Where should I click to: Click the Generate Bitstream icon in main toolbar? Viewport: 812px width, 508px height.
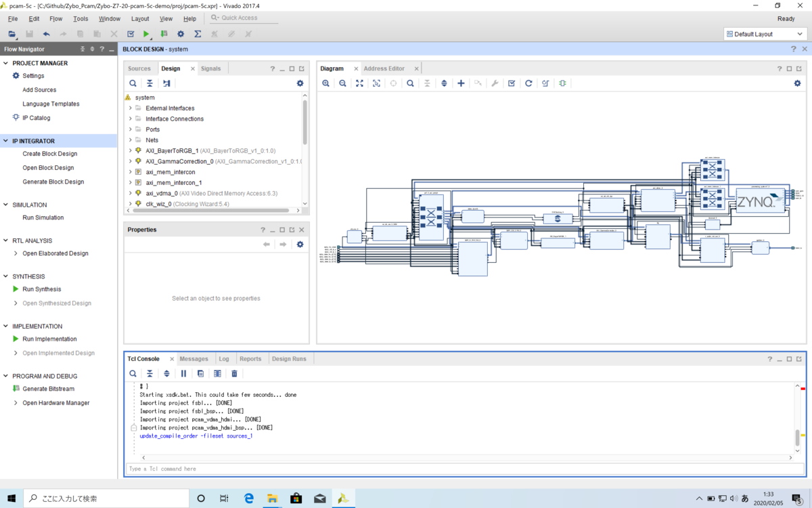164,34
